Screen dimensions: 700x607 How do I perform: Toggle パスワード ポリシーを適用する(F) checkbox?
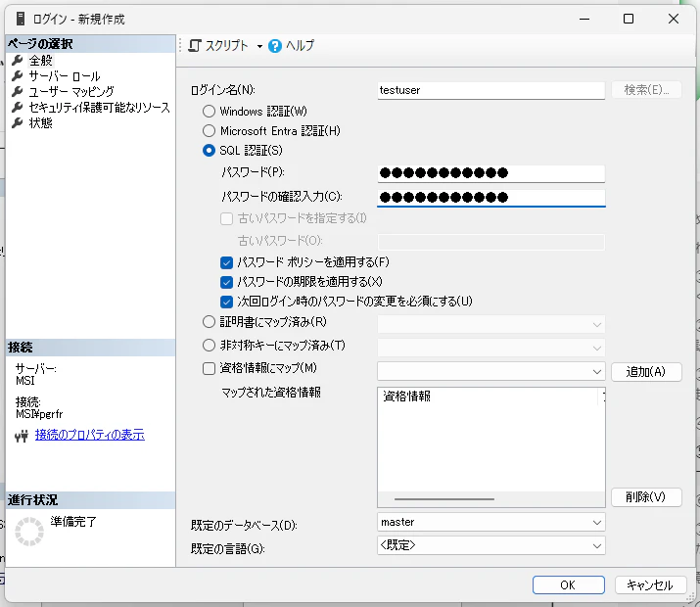[226, 262]
